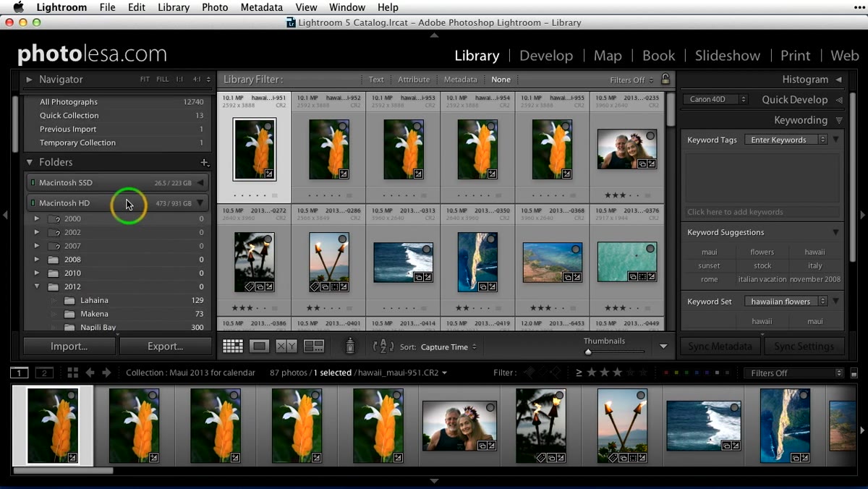The height and width of the screenshot is (489, 868).
Task: Toggle Quick Collection marker on couple photo -0235
Action: [650, 136]
